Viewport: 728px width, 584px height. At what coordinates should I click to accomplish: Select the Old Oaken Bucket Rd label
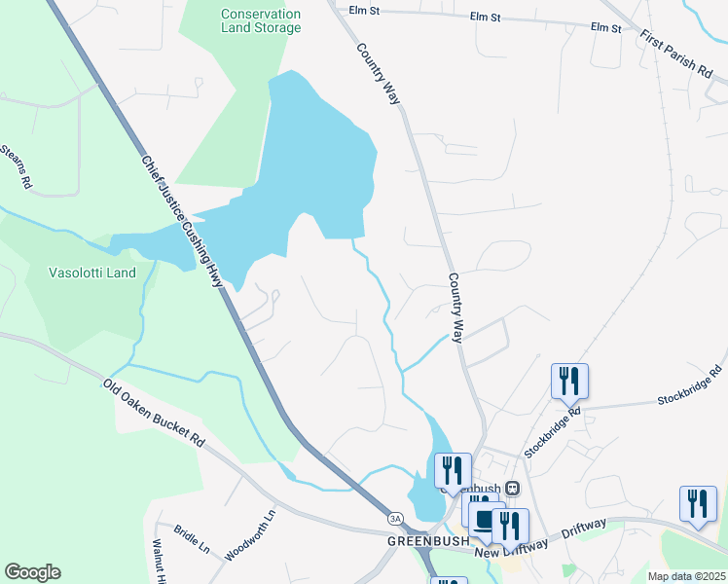coord(154,413)
